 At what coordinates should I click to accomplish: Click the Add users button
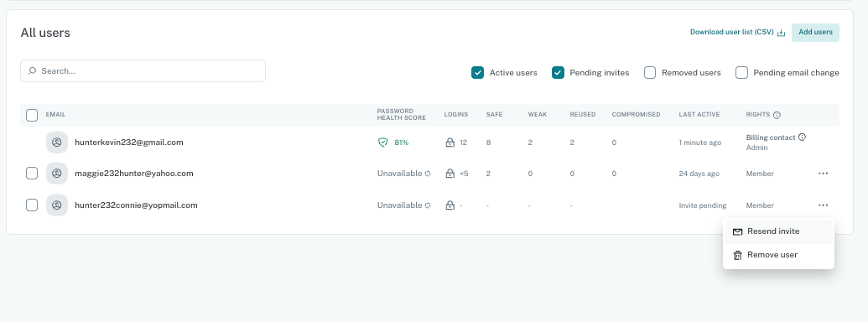coord(815,32)
